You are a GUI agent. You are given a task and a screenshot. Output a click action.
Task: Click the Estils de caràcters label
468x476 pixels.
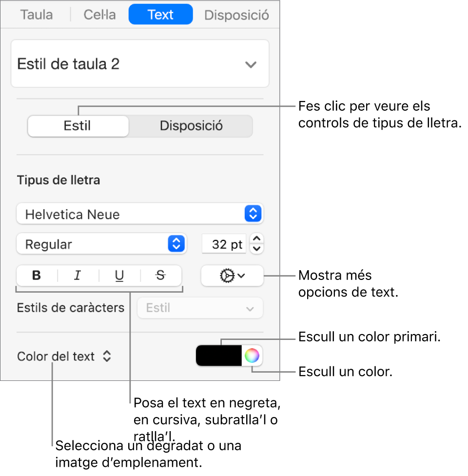click(70, 308)
